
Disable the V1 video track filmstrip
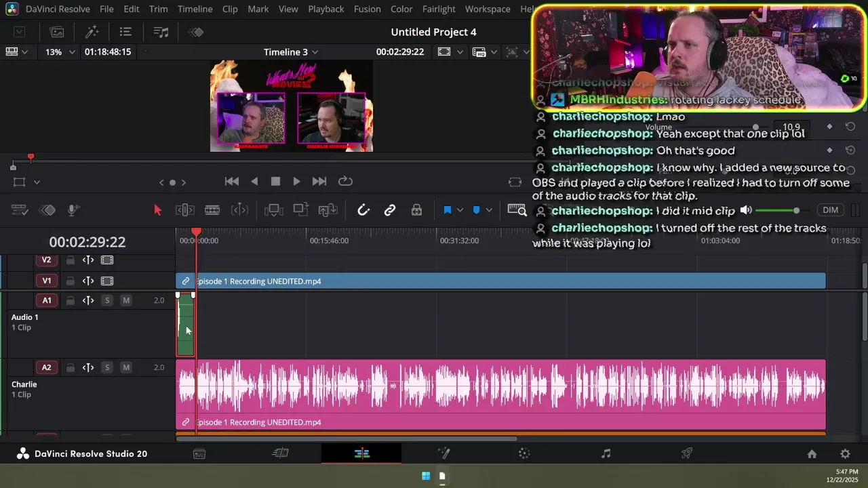pos(107,281)
